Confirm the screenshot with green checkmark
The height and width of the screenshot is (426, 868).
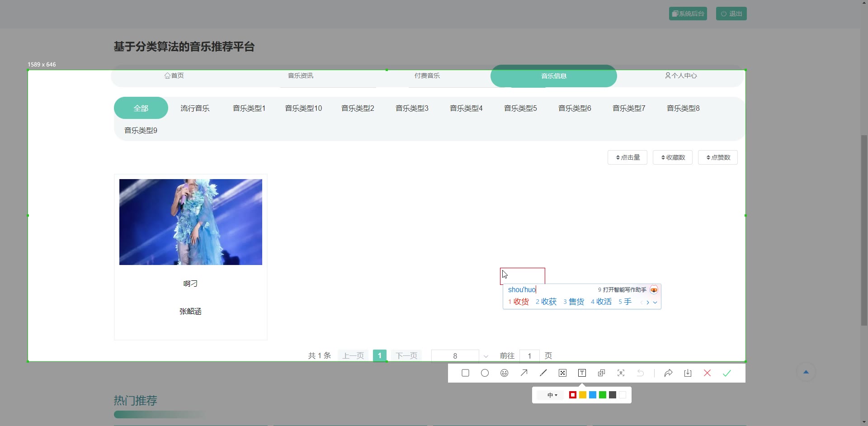point(726,373)
